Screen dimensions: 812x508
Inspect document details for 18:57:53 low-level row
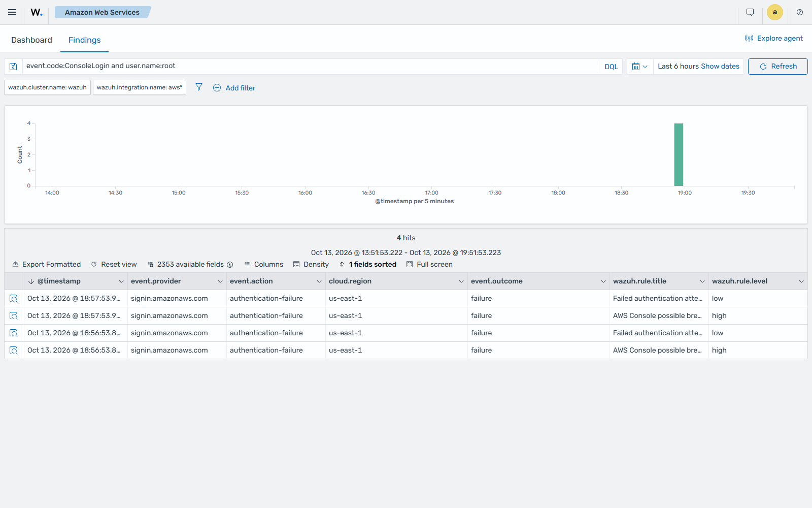(x=14, y=299)
